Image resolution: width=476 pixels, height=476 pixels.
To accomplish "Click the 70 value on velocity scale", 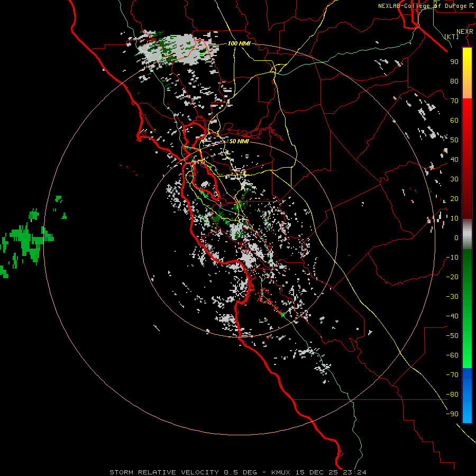I will tap(454, 101).
